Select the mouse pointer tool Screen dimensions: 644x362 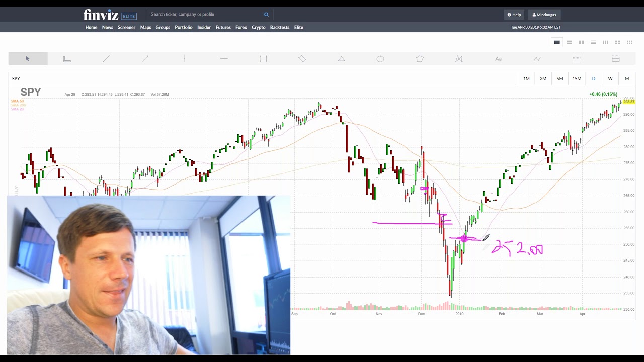pyautogui.click(x=28, y=59)
